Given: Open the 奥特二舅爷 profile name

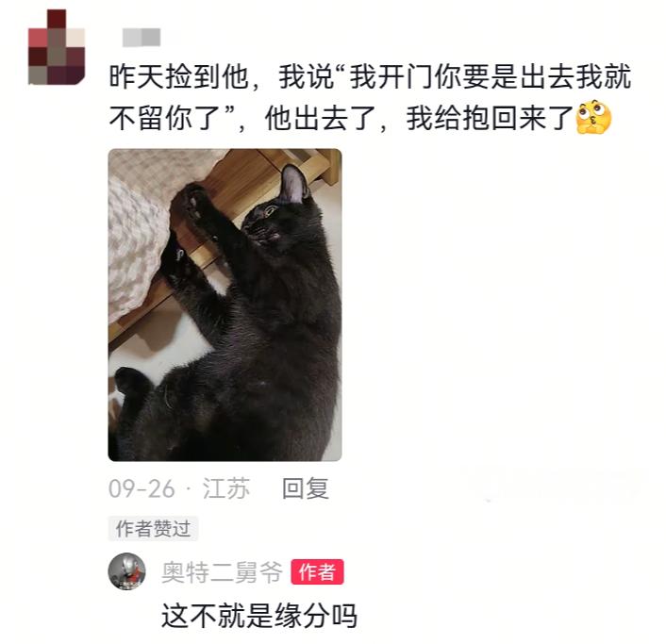Looking at the screenshot, I should (x=222, y=571).
